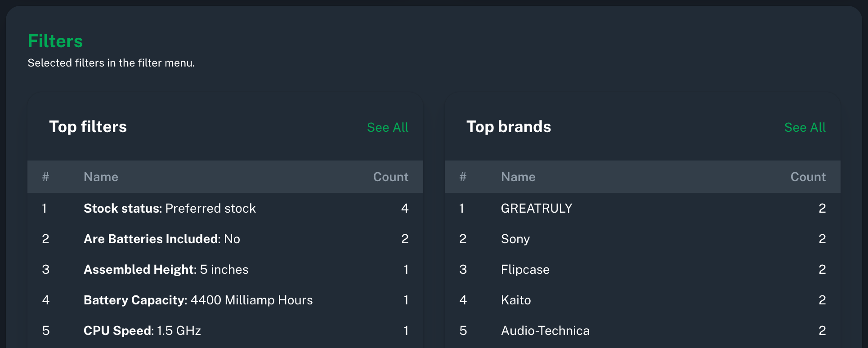Open See All link for Top brands

[805, 128]
